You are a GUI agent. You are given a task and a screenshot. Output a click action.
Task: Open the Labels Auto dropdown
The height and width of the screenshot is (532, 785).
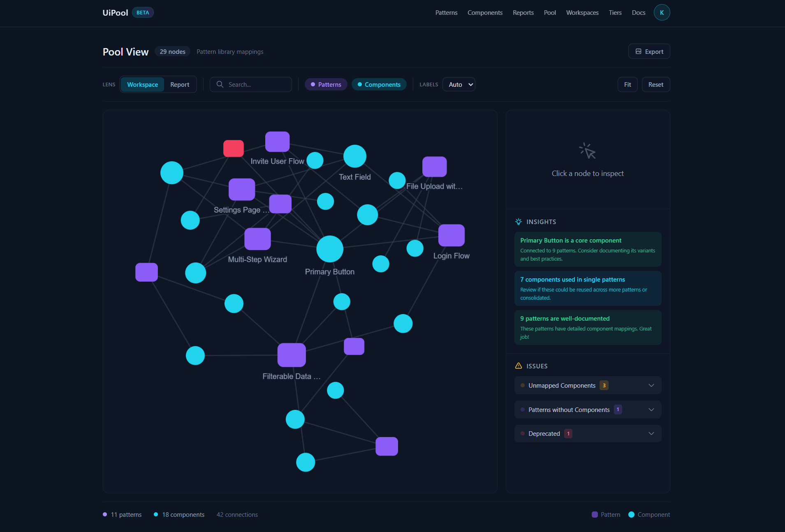tap(459, 84)
